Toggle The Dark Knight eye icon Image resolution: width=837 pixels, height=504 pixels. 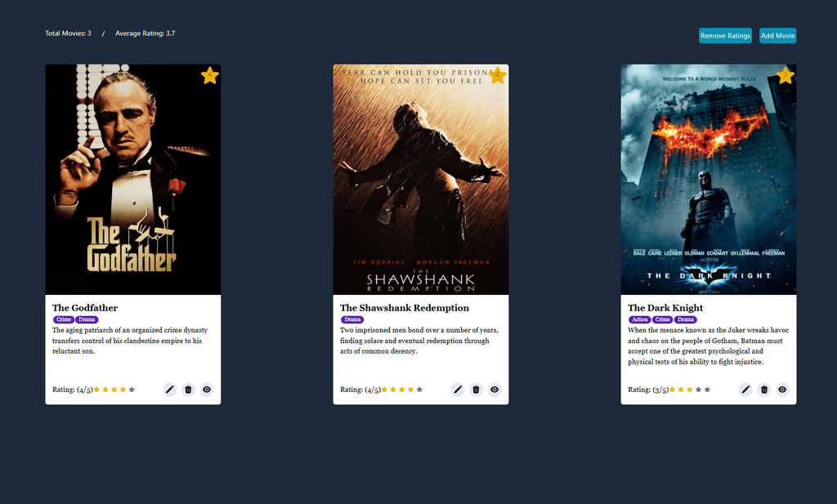pyautogui.click(x=782, y=390)
